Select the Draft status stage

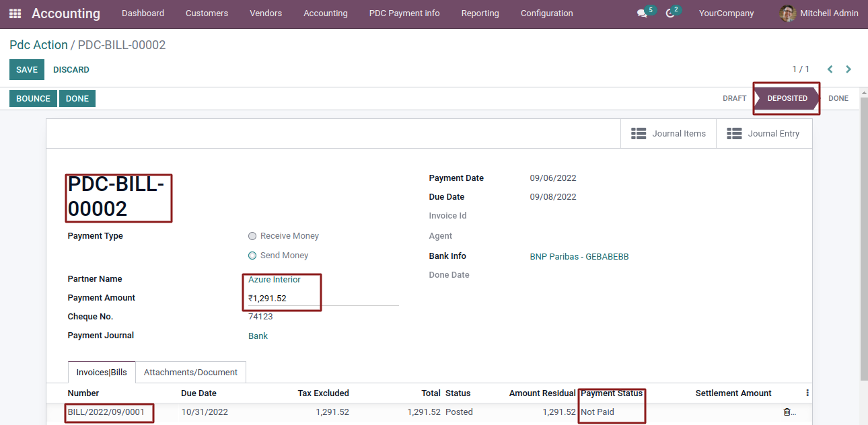coord(734,98)
